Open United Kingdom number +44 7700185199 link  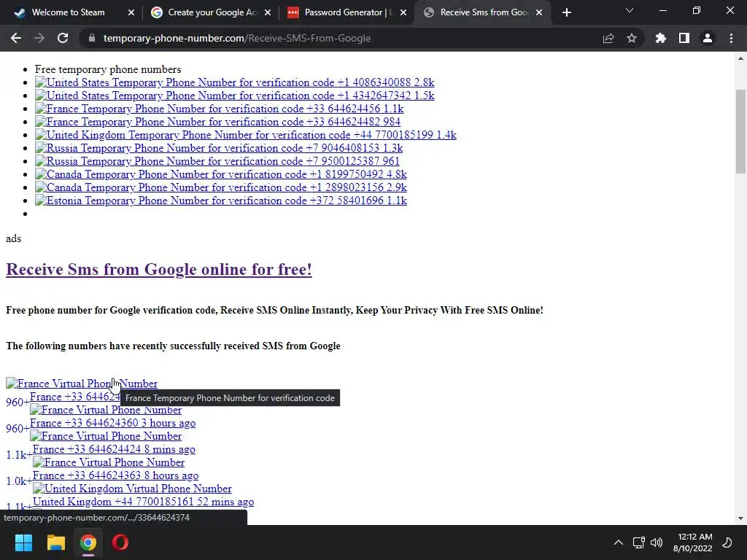(245, 135)
